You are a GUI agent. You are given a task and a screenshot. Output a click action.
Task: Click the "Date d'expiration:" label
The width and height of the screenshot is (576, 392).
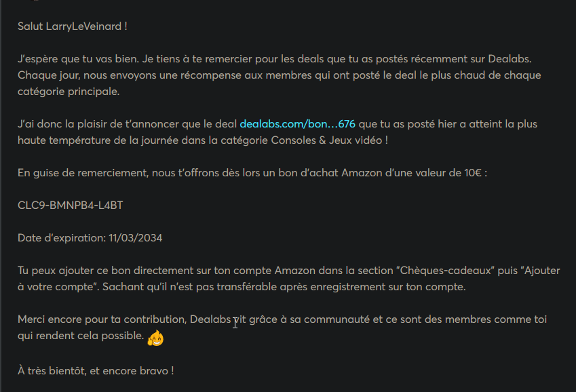pyautogui.click(x=62, y=238)
